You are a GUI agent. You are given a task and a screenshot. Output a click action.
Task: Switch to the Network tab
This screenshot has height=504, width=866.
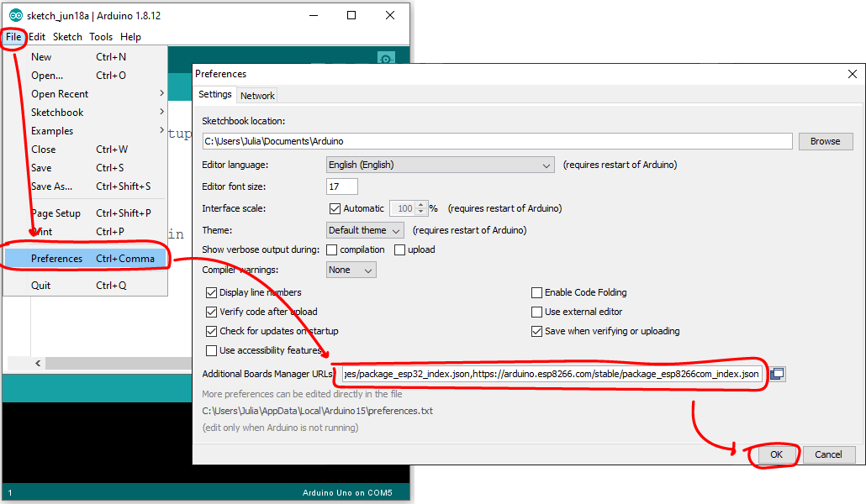click(257, 96)
